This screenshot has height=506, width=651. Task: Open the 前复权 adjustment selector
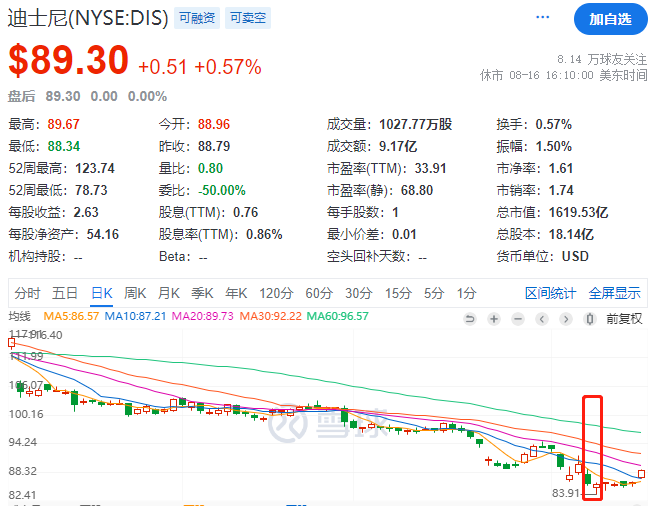(x=624, y=319)
